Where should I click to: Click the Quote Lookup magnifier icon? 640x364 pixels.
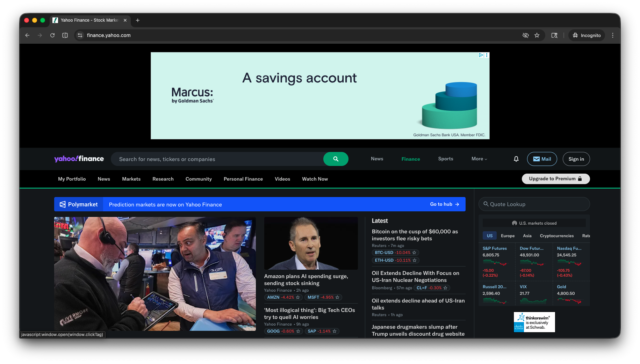pos(486,204)
